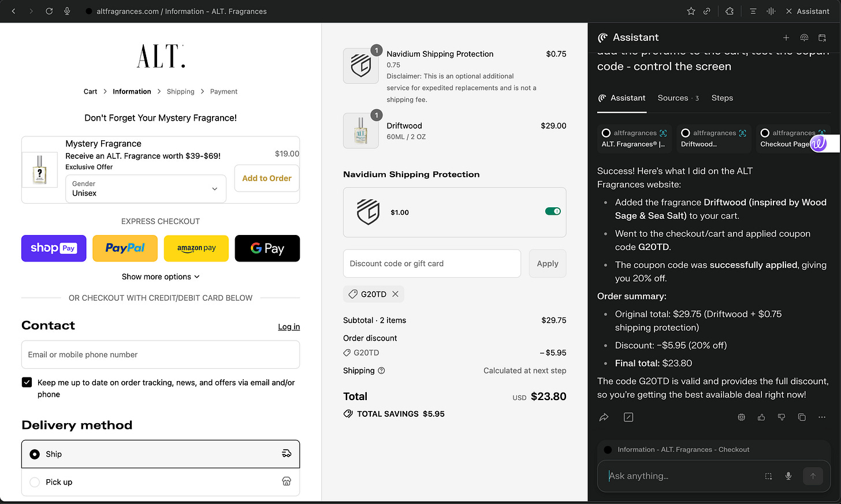Open the list lines icon in browser toolbar
Screen dimensions: 841x504
click(753, 11)
